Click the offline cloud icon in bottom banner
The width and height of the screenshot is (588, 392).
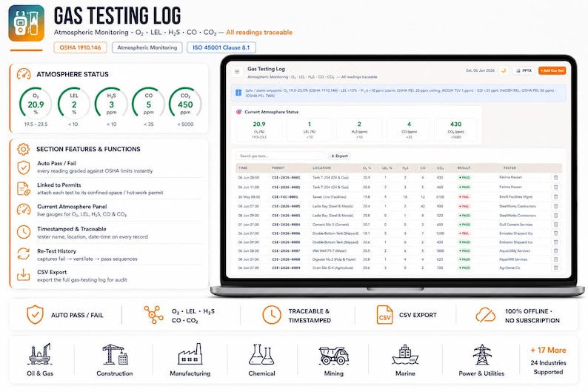486,315
